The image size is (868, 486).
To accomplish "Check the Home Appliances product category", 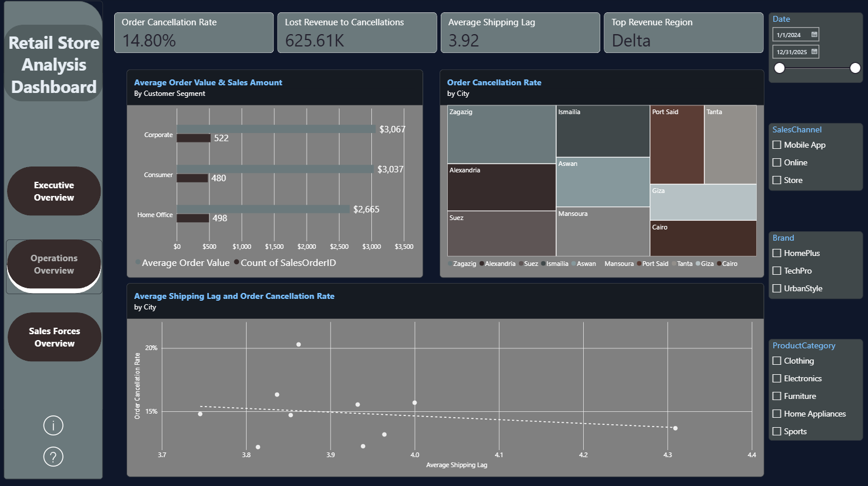I will click(777, 414).
